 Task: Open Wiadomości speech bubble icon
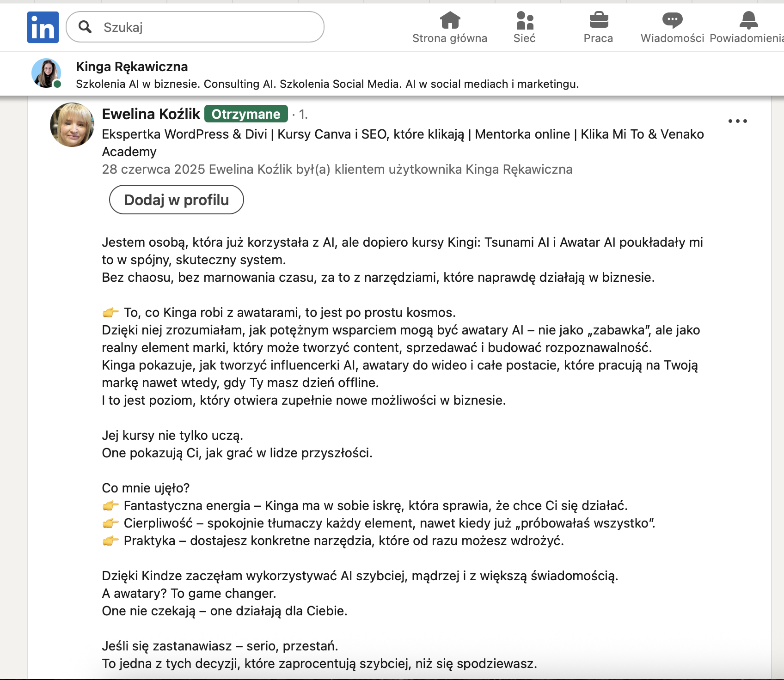[672, 20]
